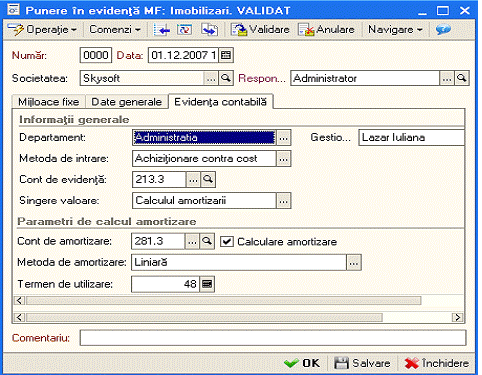This screenshot has height=375, width=482.
Task: Click the inner scrollbar left arrow
Action: (x=20, y=301)
